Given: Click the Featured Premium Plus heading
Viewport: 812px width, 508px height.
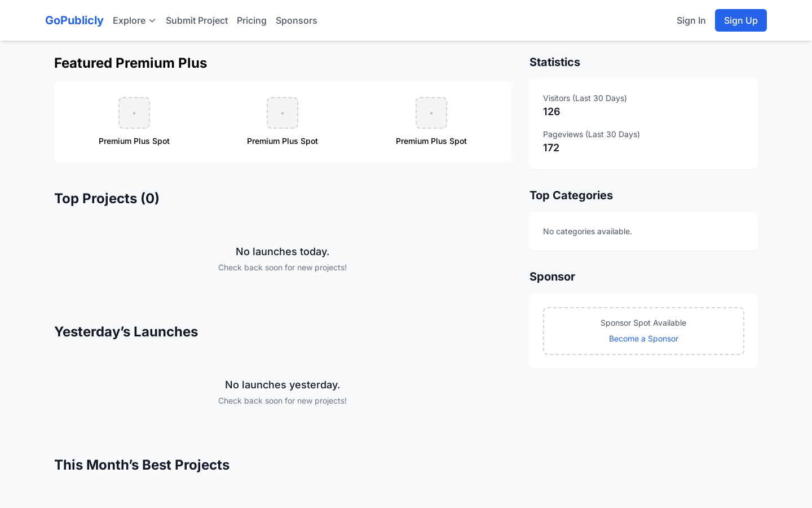Looking at the screenshot, I should click(130, 63).
